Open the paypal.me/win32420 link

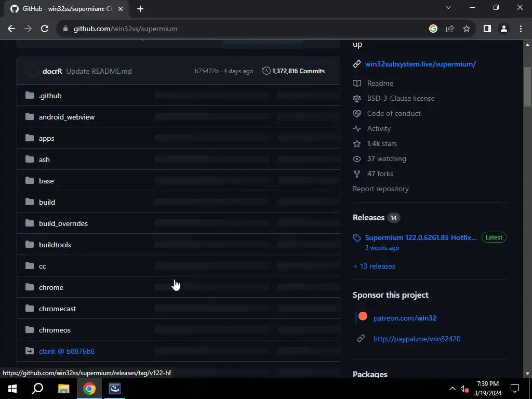coord(417,339)
